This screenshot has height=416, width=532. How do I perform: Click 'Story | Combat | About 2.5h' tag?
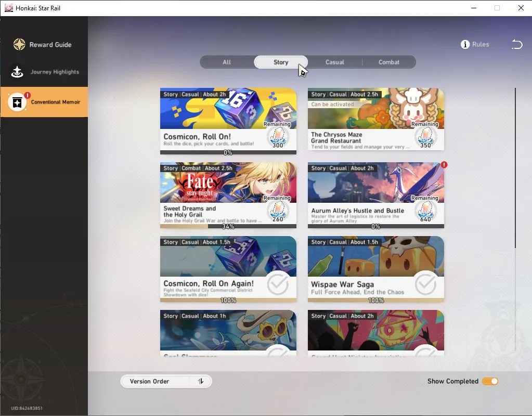[x=198, y=168]
